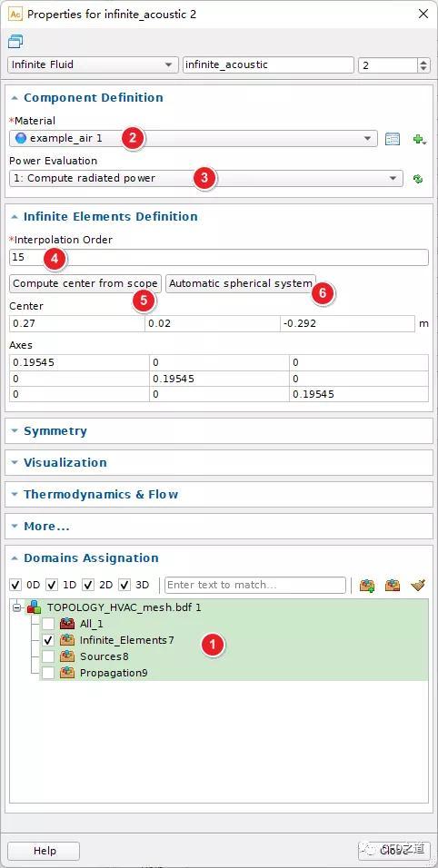Expand the Thermodynamics & Flow section
438x868 pixels.
click(x=14, y=494)
